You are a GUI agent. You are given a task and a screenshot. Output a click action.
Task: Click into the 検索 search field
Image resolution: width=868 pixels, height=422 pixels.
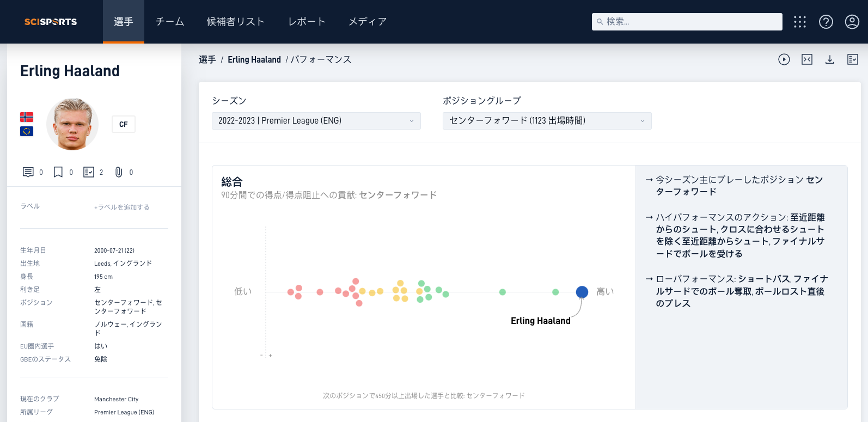(687, 22)
